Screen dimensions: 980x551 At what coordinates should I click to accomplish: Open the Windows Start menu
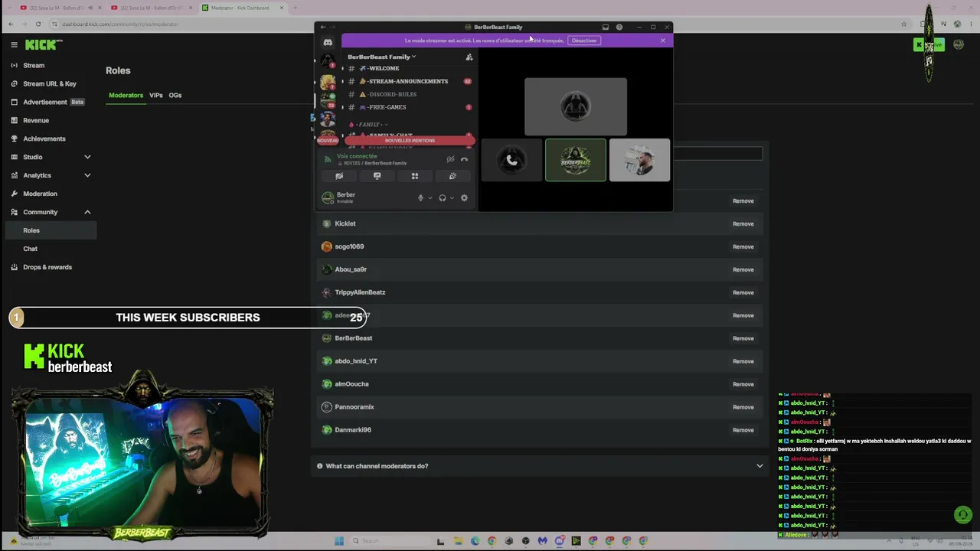coord(339,541)
